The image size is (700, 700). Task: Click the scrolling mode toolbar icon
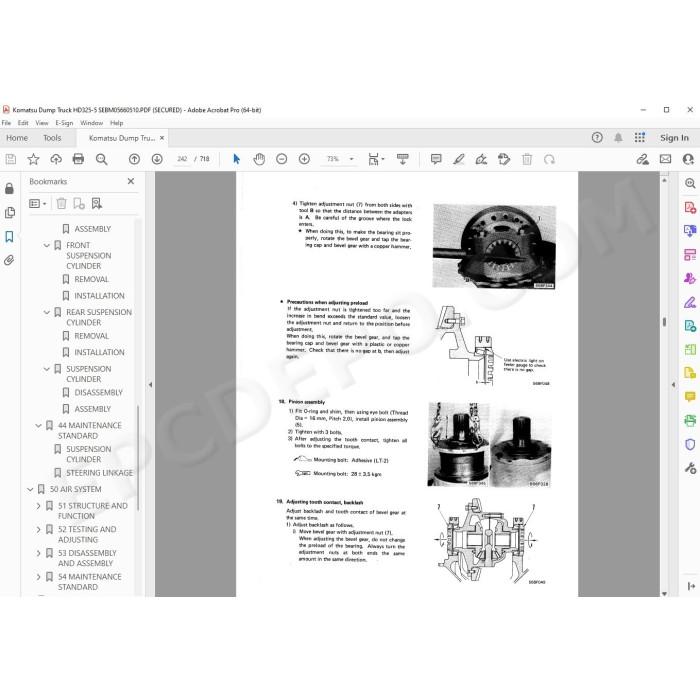point(403,159)
